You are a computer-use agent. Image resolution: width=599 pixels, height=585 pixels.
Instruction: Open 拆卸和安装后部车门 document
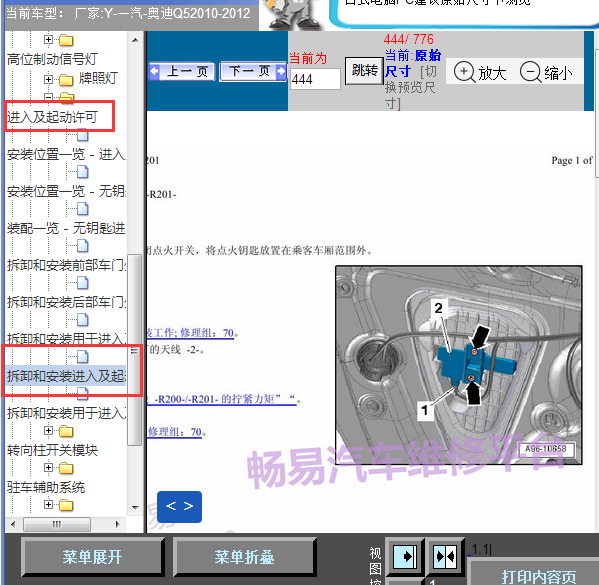pyautogui.click(x=66, y=302)
